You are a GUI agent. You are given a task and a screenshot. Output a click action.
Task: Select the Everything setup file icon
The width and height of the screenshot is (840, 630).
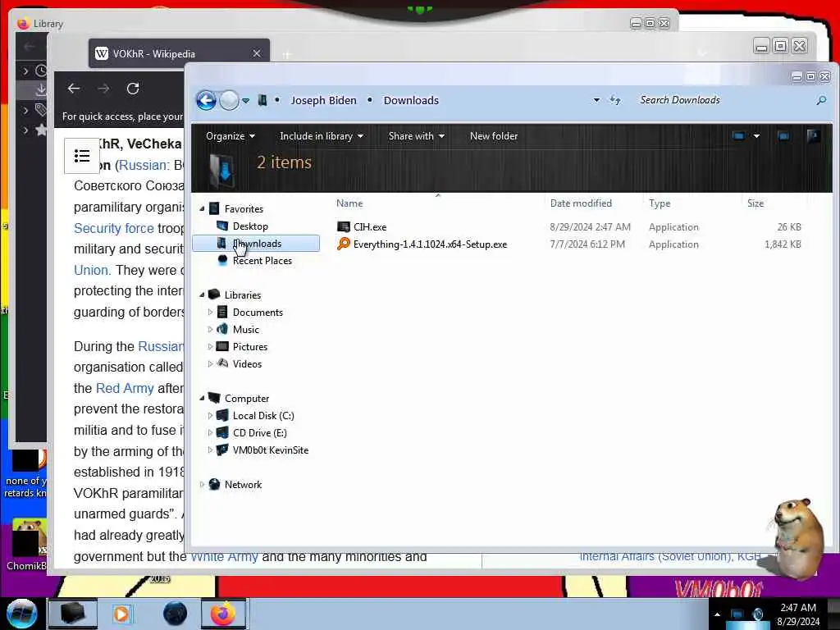point(344,244)
